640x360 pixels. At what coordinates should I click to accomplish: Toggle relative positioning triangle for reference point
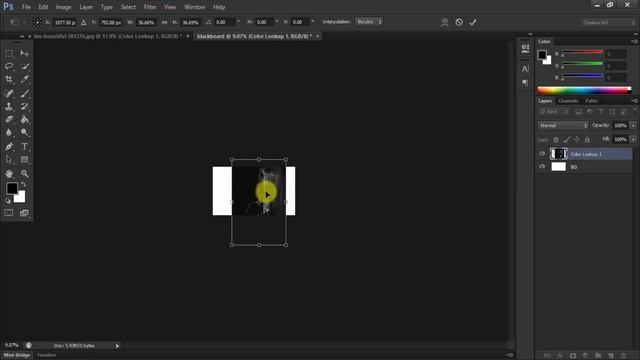(84, 22)
